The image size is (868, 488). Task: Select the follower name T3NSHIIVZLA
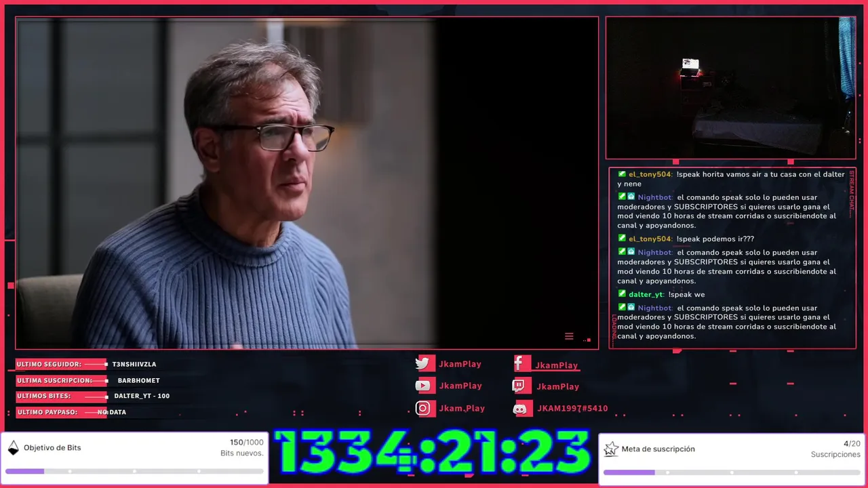[x=134, y=365]
